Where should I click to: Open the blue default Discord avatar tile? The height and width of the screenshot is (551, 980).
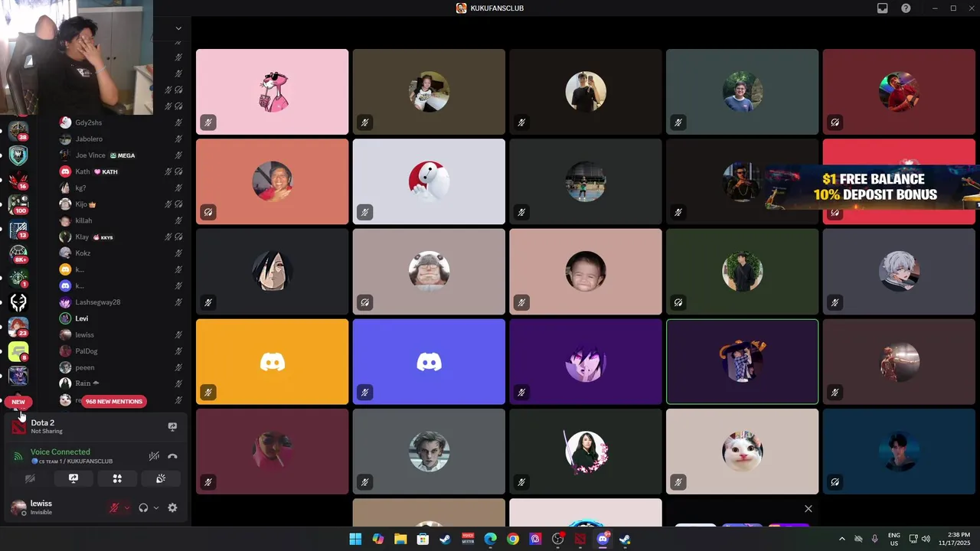tap(429, 361)
